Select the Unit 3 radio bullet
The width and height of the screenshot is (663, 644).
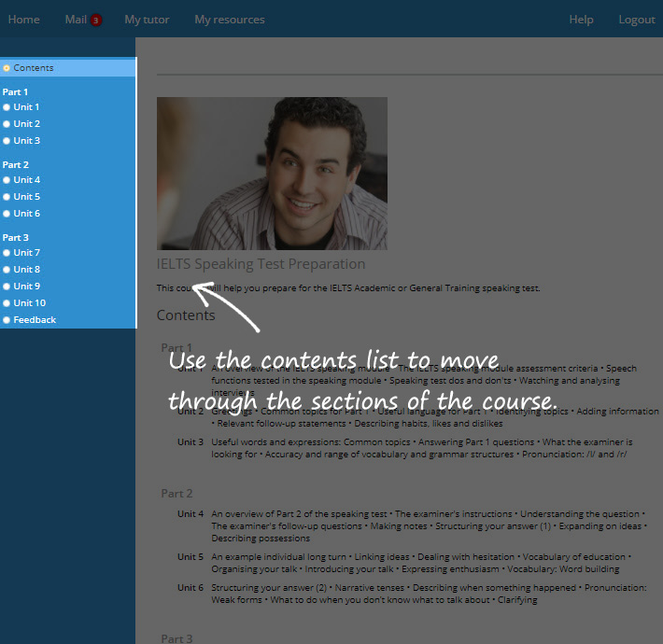click(7, 141)
